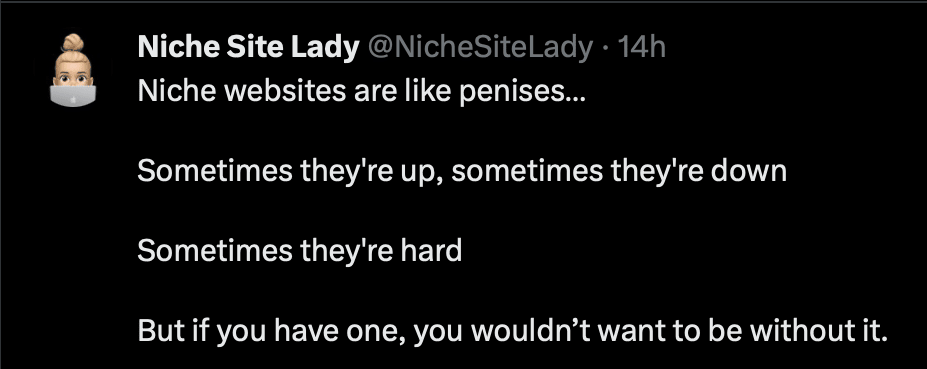This screenshot has width=927, height=369.
Task: Click the hair bun of the avatar
Action: coord(73,42)
